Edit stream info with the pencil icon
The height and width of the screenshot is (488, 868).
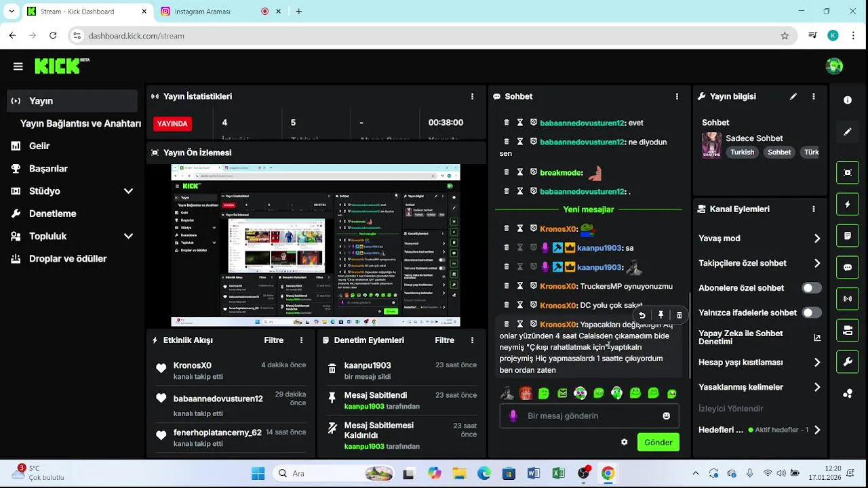[x=793, y=96]
